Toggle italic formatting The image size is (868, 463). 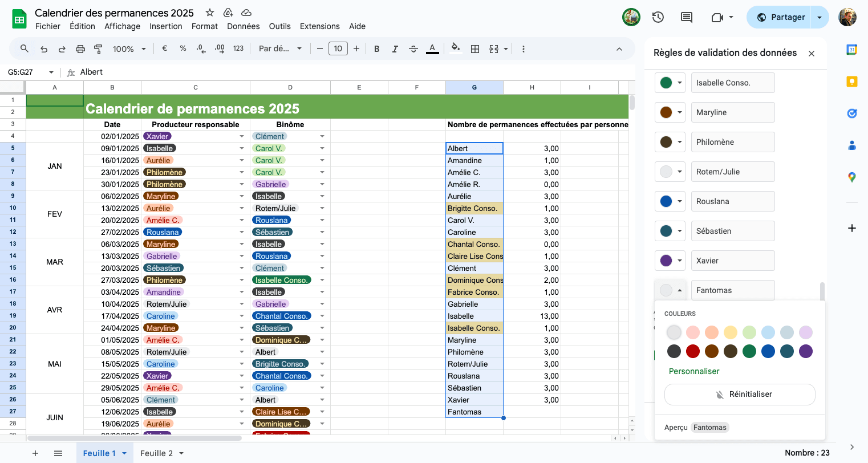(395, 49)
